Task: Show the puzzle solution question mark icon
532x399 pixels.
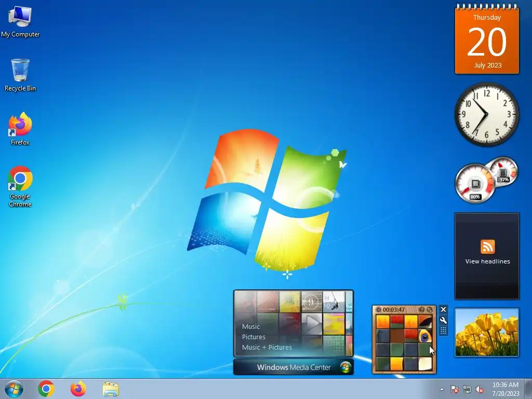Action: (422, 310)
